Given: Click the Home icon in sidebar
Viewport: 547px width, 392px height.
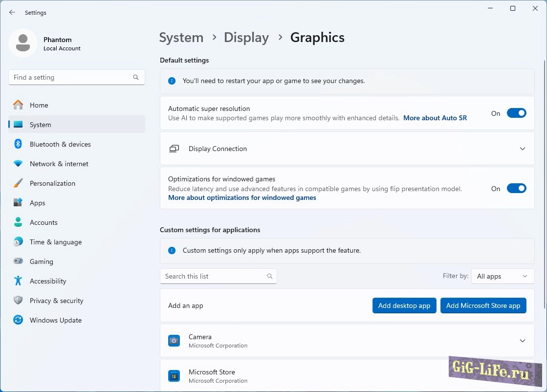Looking at the screenshot, I should (18, 105).
